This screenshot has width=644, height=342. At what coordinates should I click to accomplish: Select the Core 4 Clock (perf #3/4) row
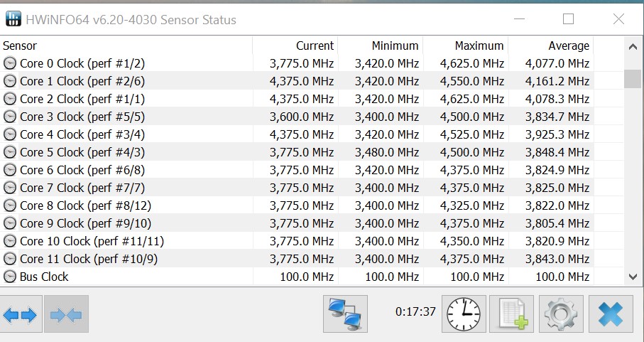point(297,134)
